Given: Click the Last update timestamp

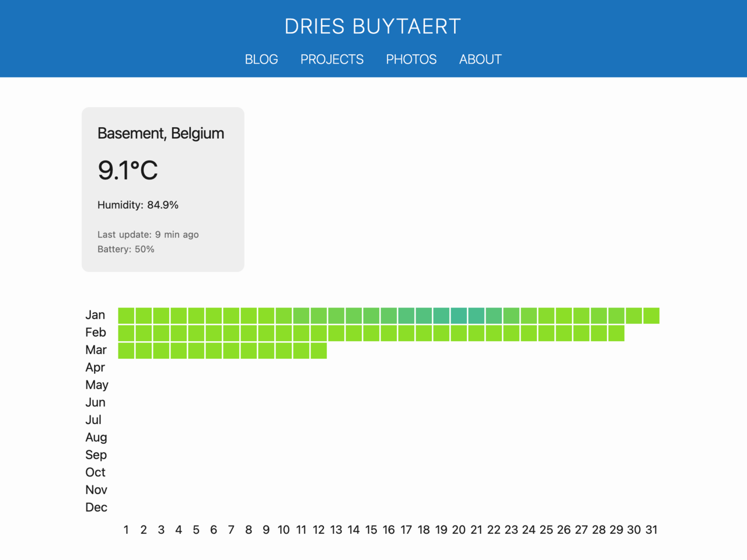Looking at the screenshot, I should pos(148,235).
